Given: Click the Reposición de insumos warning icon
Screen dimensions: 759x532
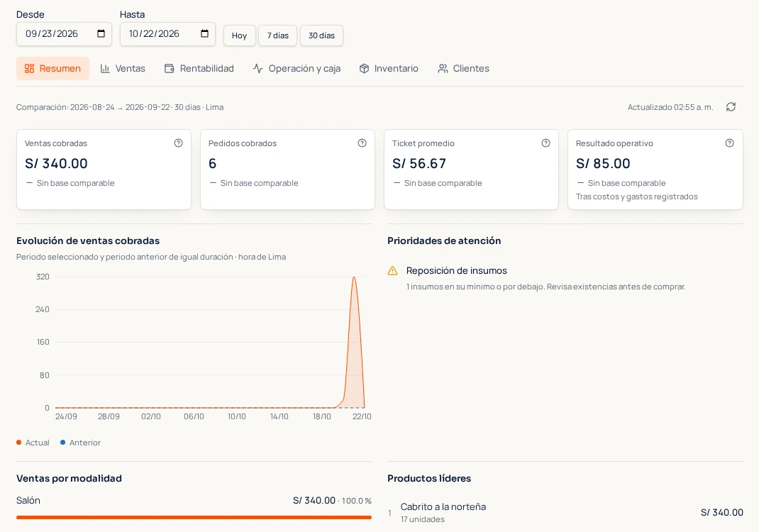Looking at the screenshot, I should [392, 270].
